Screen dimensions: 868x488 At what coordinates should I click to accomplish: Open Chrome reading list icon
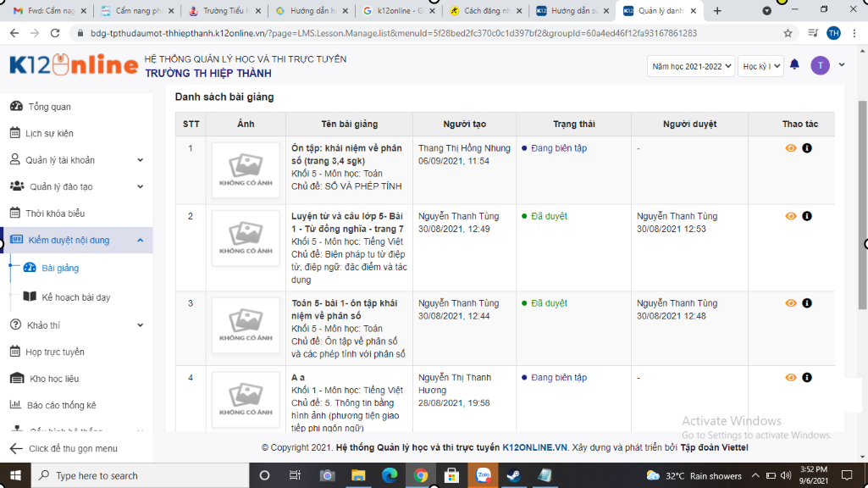tap(813, 33)
